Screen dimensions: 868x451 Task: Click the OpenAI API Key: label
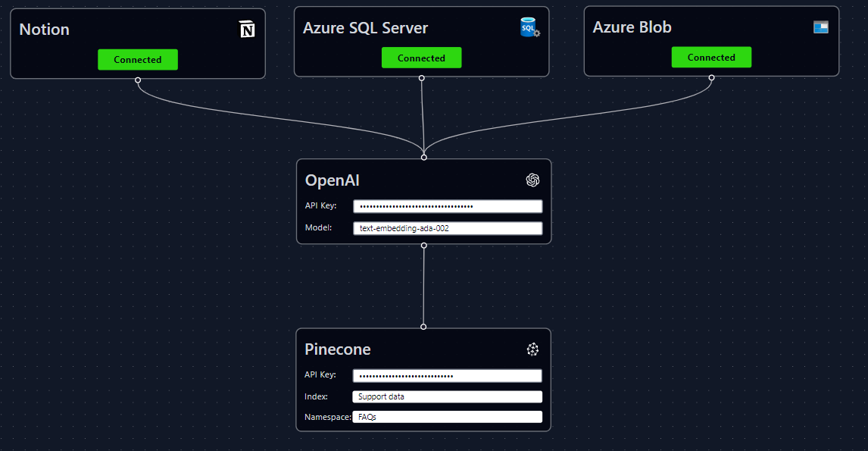pos(320,205)
